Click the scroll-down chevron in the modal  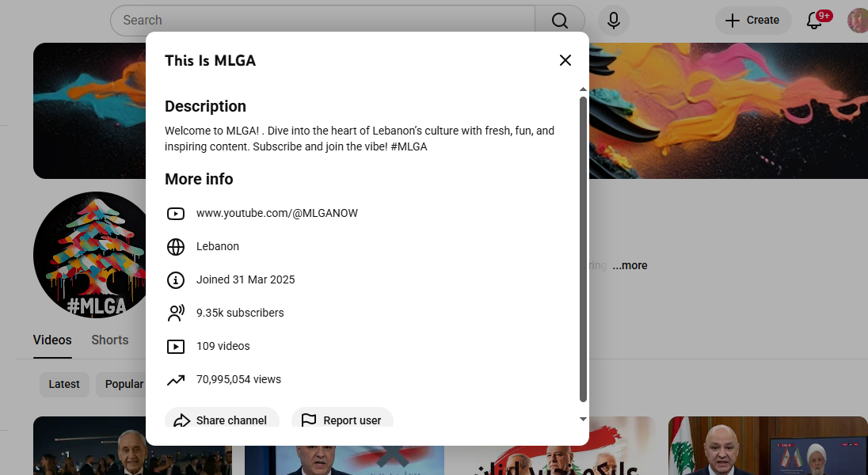point(583,418)
